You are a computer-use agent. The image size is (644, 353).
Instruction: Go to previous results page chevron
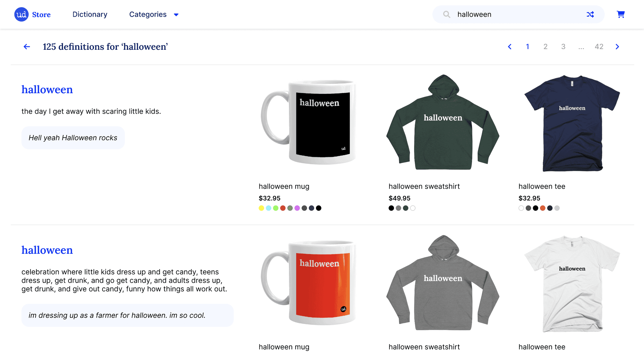510,47
